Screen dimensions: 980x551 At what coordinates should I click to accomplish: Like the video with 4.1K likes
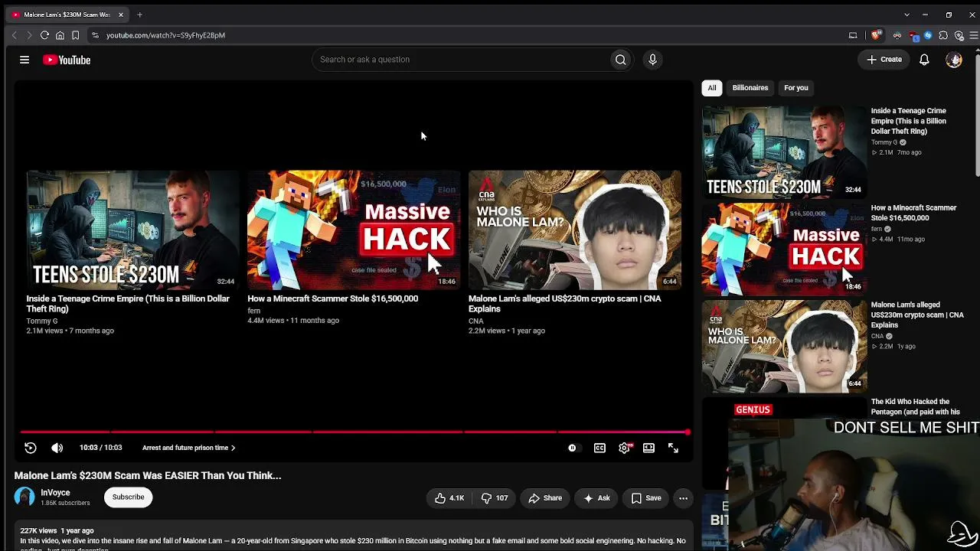[449, 498]
